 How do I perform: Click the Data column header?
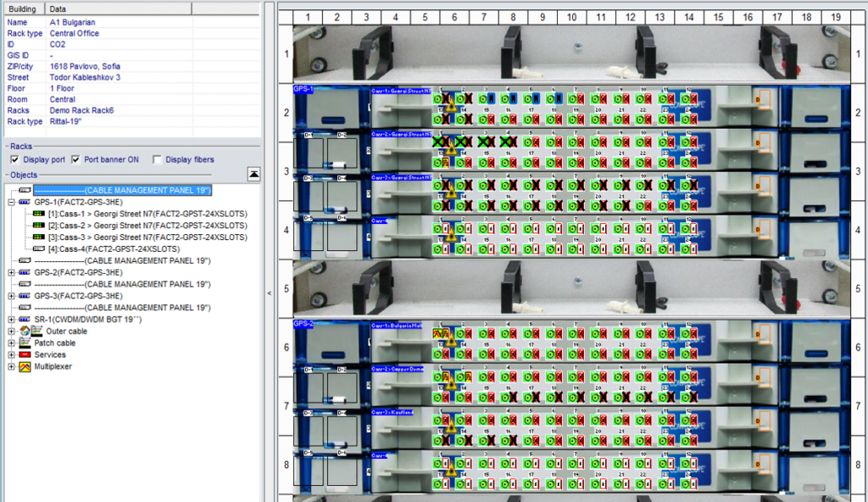coord(55,8)
